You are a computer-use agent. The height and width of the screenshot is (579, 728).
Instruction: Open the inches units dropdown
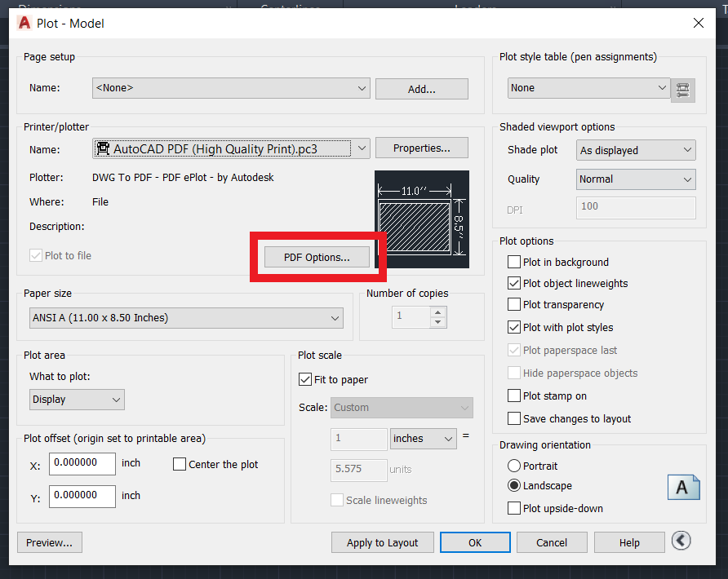[x=424, y=439]
